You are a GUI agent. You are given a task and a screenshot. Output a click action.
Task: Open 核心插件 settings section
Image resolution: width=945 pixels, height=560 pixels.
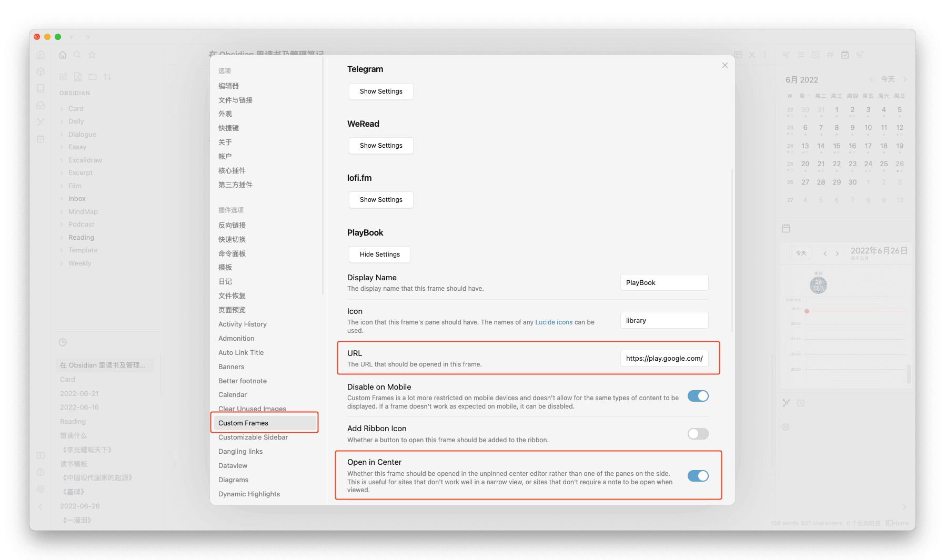tap(232, 170)
